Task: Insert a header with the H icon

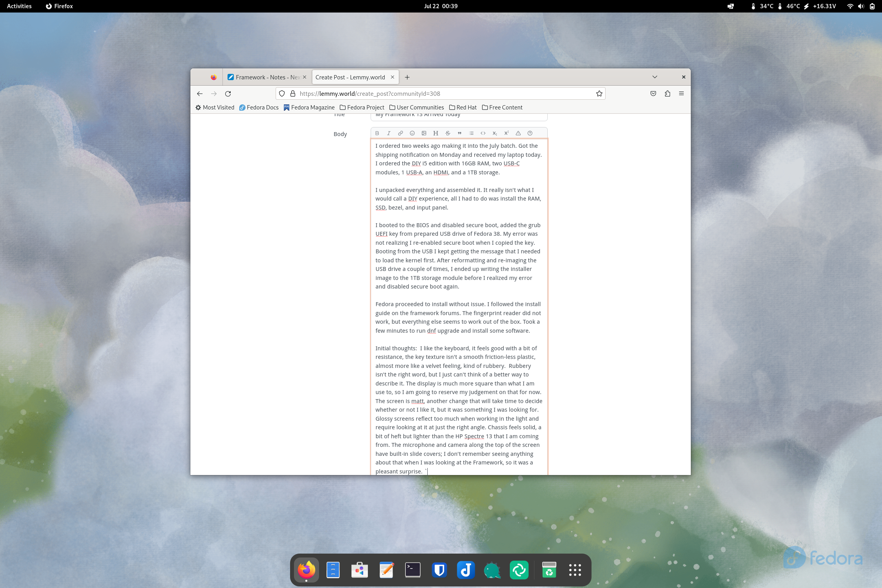Action: [x=436, y=133]
